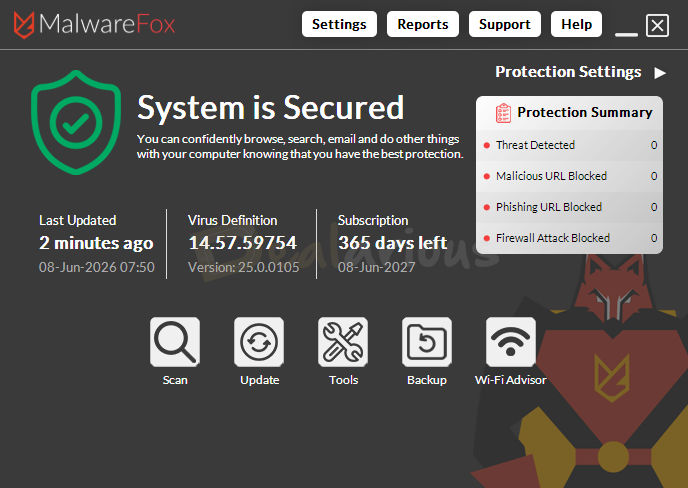
Task: Select the Firewall Attack Blocked row
Action: (570, 238)
